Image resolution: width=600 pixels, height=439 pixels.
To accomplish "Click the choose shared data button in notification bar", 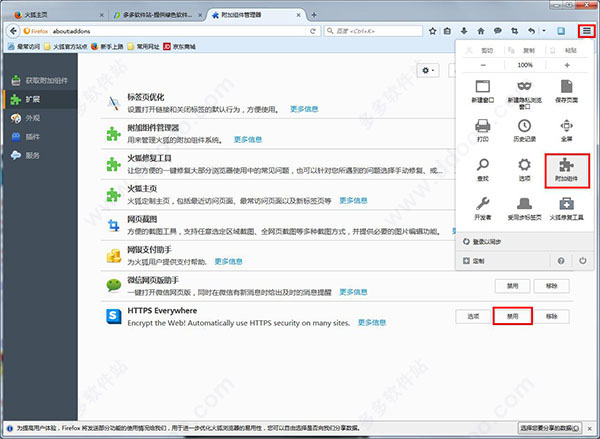I will (x=549, y=428).
